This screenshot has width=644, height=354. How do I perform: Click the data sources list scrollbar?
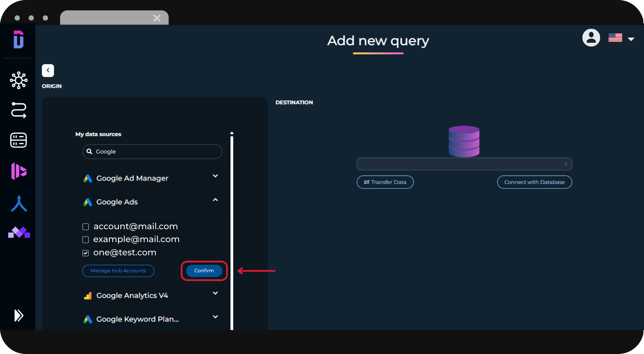pyautogui.click(x=232, y=232)
